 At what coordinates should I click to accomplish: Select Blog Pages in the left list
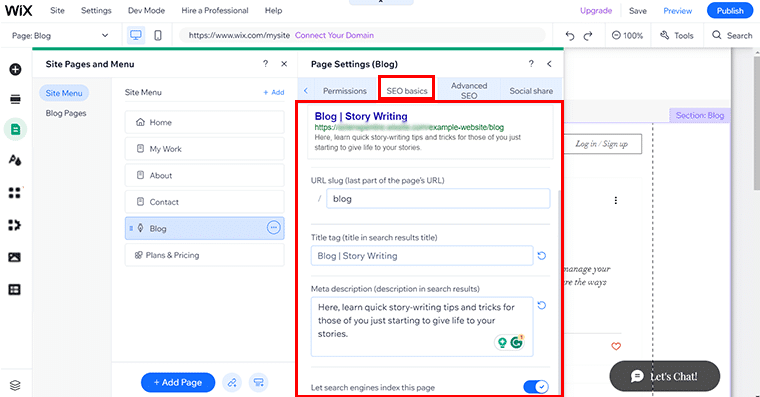point(66,113)
